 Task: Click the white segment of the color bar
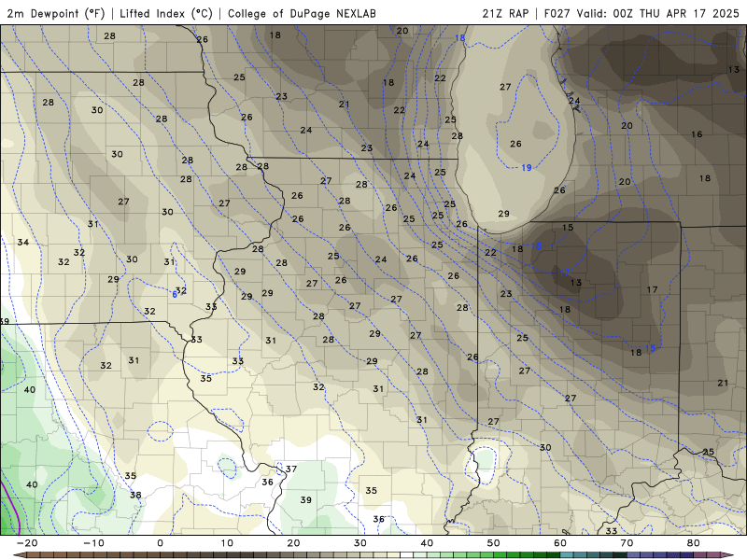[407, 555]
